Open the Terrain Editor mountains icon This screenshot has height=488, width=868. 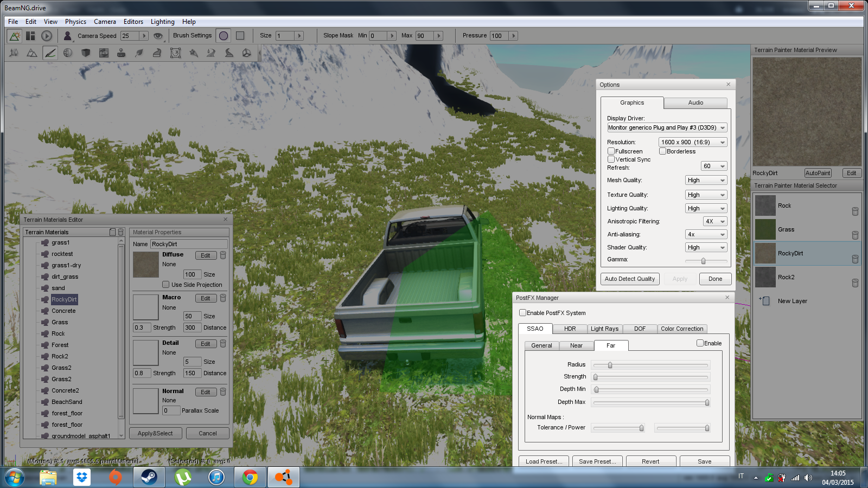tap(32, 53)
